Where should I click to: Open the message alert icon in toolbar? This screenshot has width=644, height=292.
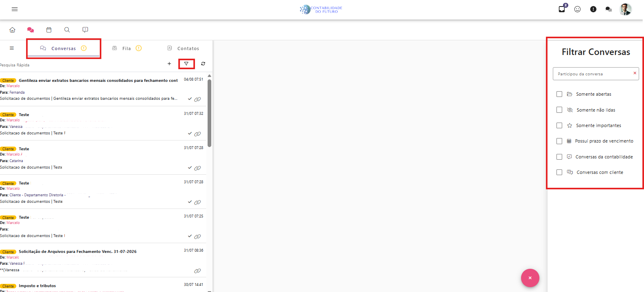pos(85,30)
